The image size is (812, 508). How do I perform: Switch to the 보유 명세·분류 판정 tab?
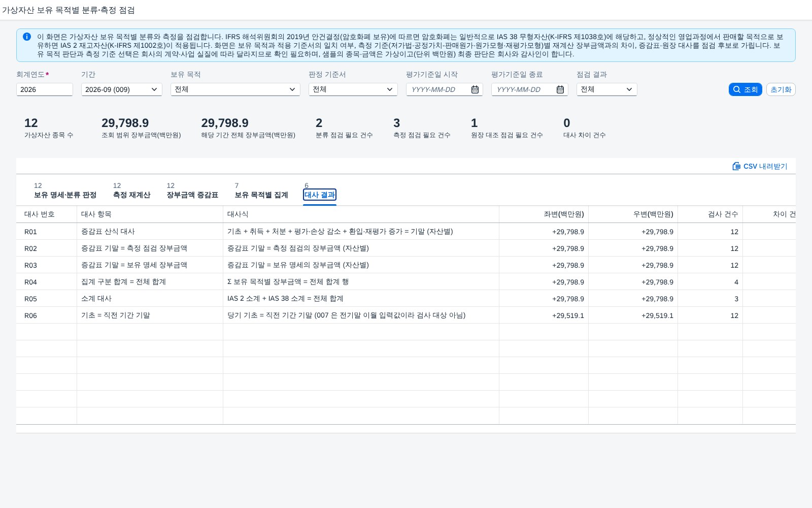pyautogui.click(x=65, y=191)
